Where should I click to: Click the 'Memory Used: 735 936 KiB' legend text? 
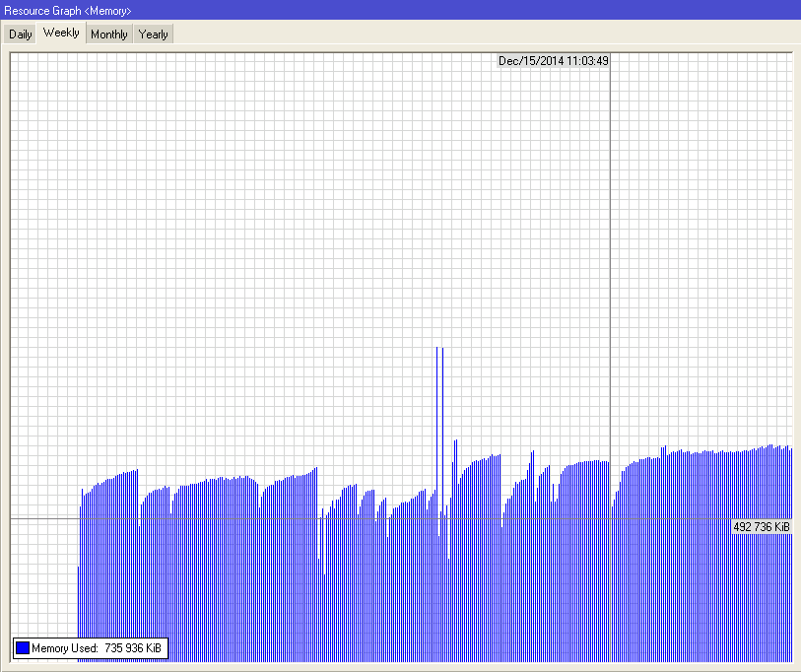pyautogui.click(x=97, y=648)
